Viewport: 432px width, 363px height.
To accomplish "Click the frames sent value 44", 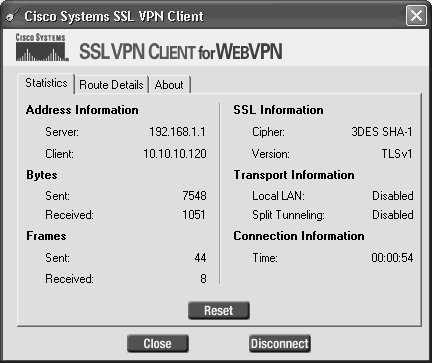I will pos(200,258).
